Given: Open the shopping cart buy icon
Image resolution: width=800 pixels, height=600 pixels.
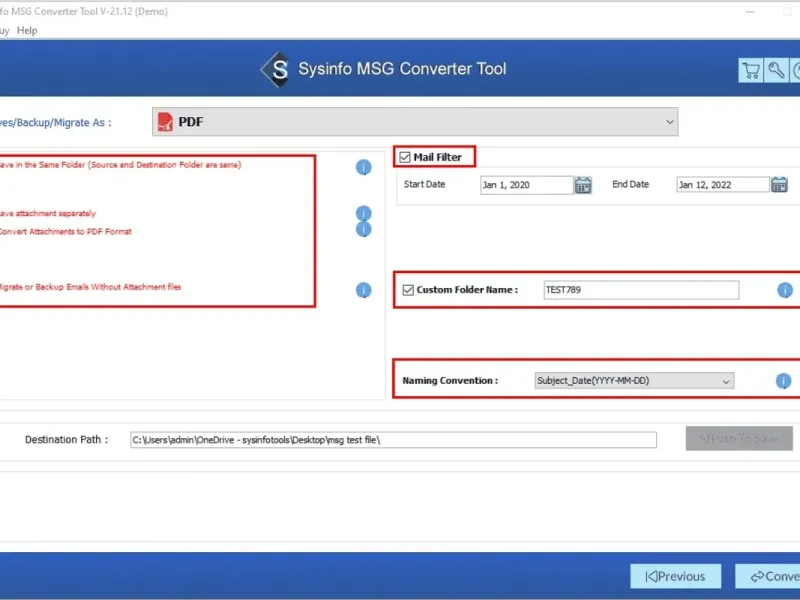Looking at the screenshot, I should tap(751, 70).
